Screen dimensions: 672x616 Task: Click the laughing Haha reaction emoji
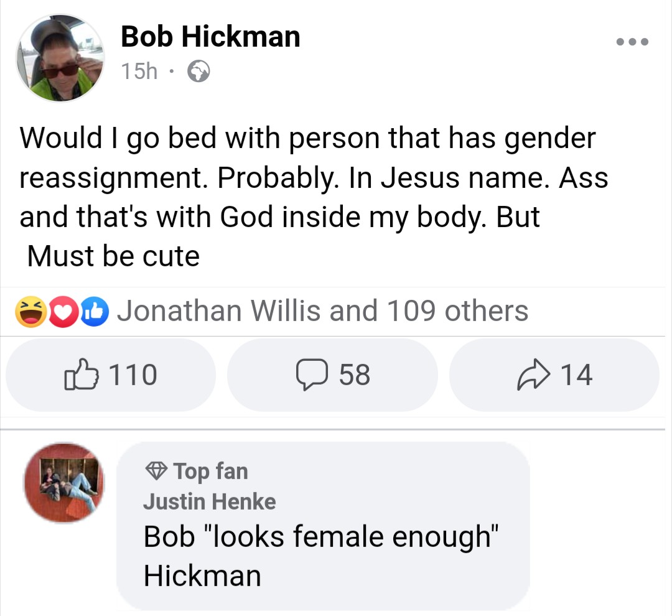pyautogui.click(x=32, y=312)
